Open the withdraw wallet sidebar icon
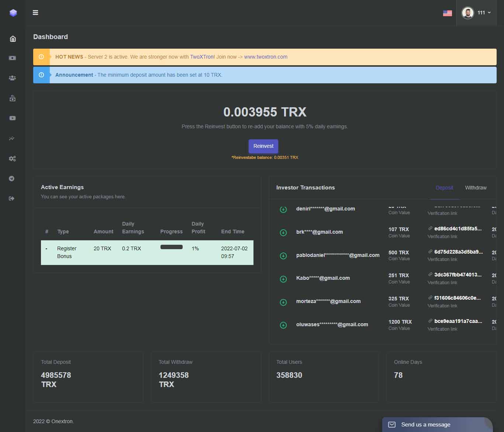504x432 pixels. click(12, 98)
